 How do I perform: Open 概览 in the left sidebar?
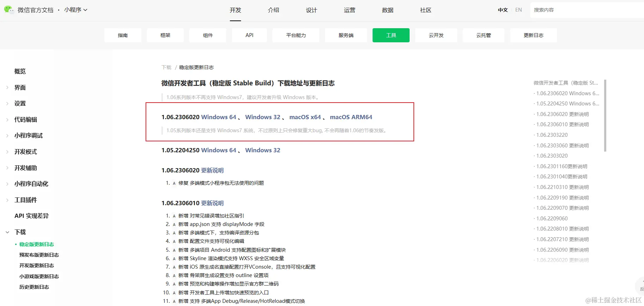pos(20,71)
